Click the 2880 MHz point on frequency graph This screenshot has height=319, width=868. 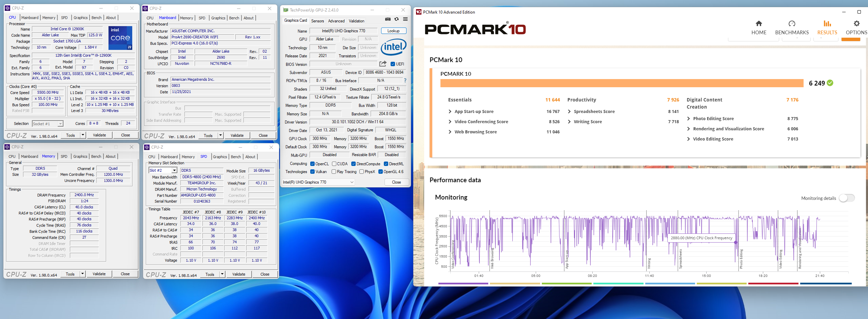[x=735, y=243]
